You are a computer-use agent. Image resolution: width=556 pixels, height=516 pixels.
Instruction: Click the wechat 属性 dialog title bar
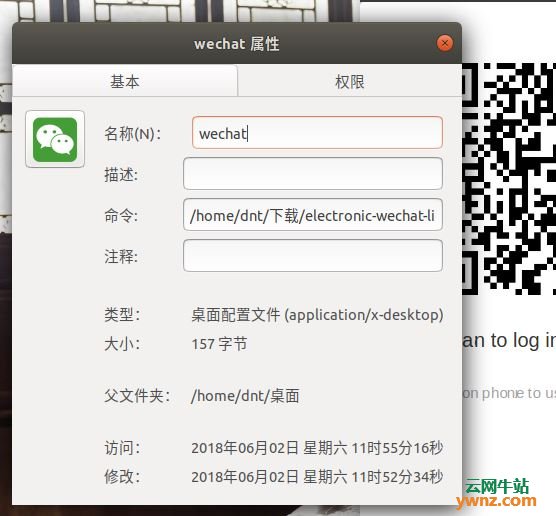[x=237, y=44]
